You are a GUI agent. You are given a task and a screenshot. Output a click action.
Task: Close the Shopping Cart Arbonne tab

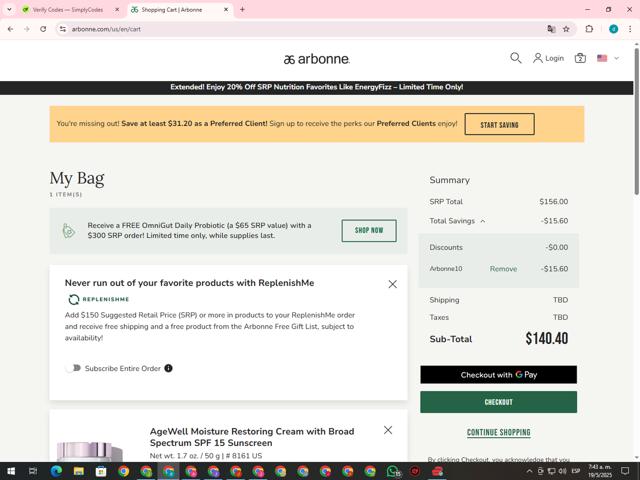point(226,9)
